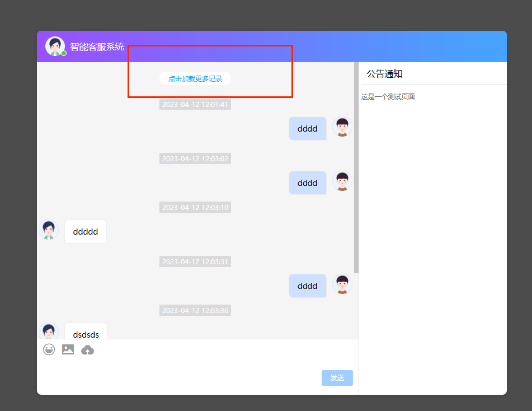Load more records via 点击加载更多记录

[195, 78]
